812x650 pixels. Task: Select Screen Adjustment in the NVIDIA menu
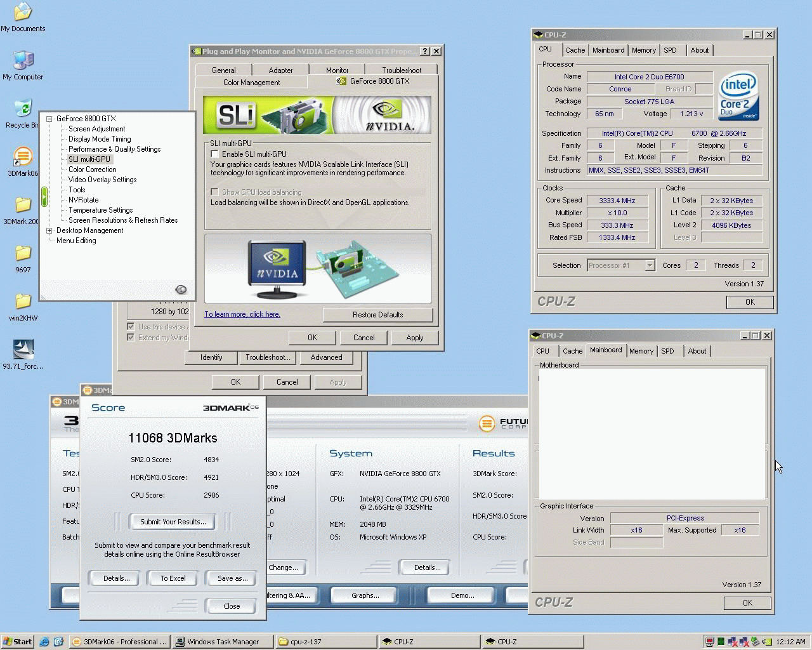(x=96, y=129)
